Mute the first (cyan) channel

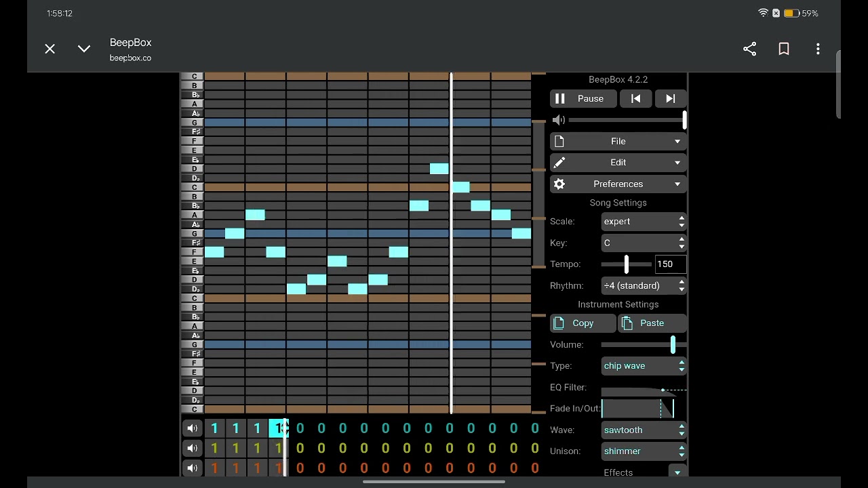193,428
